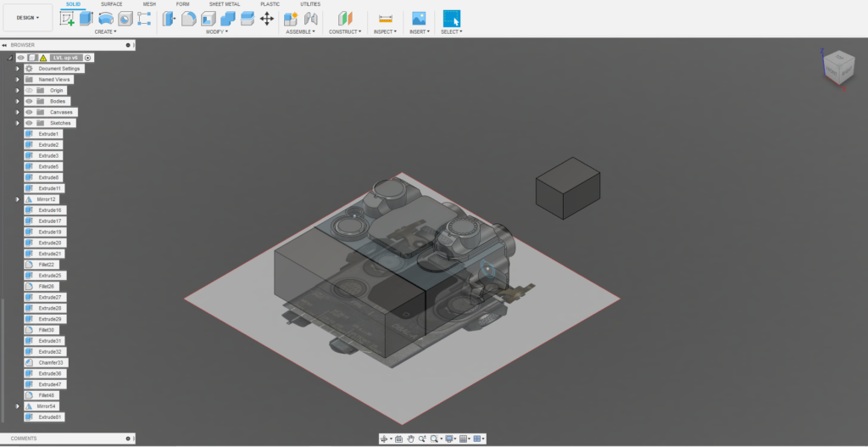Click the Fillet tool in Modify group
The height and width of the screenshot is (447, 868).
(x=189, y=19)
